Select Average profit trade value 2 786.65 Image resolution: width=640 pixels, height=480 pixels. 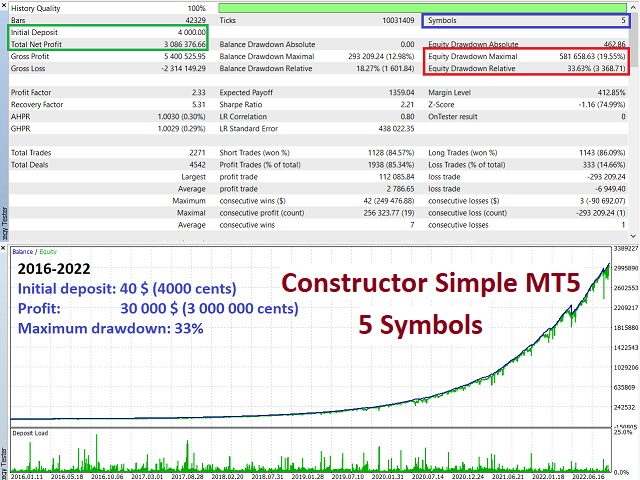pyautogui.click(x=400, y=189)
